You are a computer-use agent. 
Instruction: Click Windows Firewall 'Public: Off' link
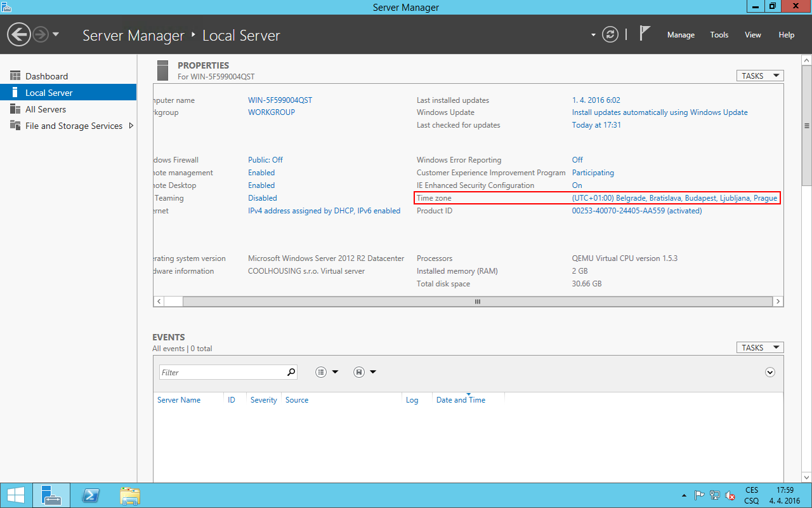265,160
